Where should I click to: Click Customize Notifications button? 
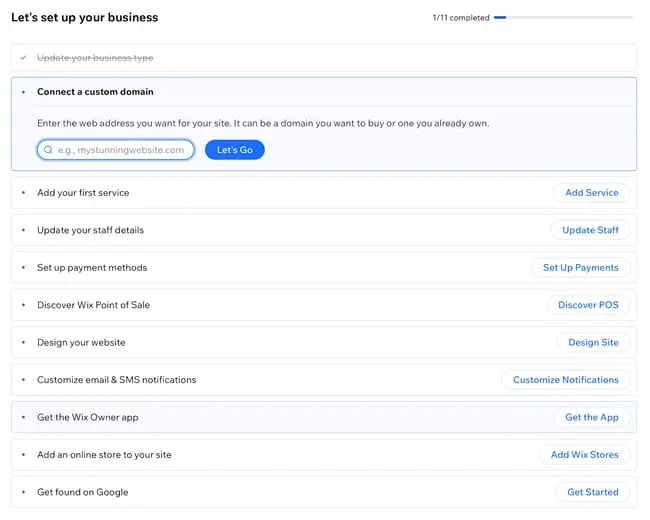[565, 380]
